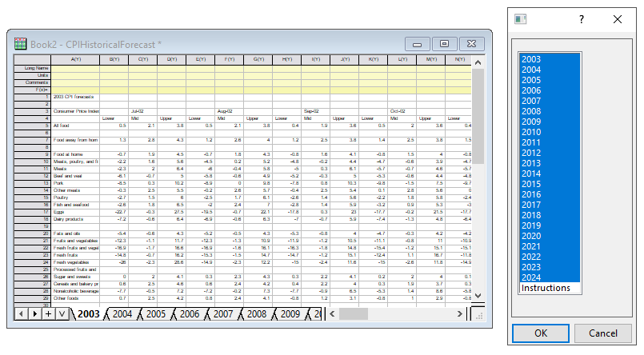Click the OK button

[541, 333]
